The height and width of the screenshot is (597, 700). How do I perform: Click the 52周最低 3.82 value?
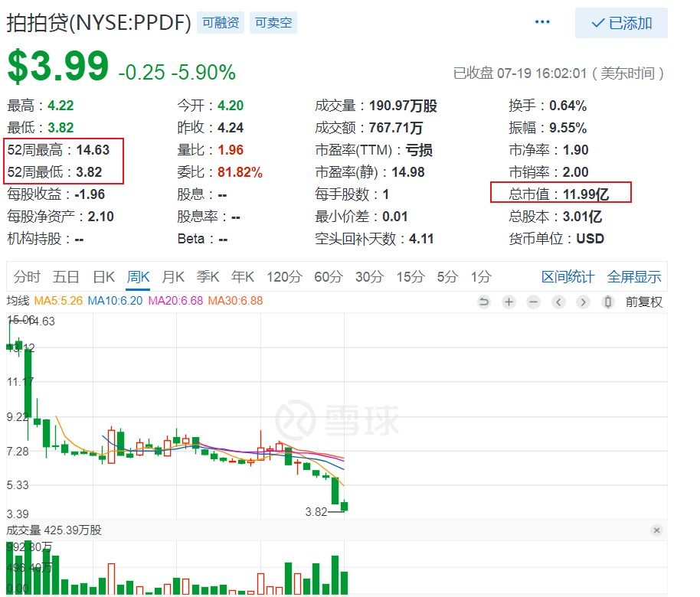(x=89, y=172)
